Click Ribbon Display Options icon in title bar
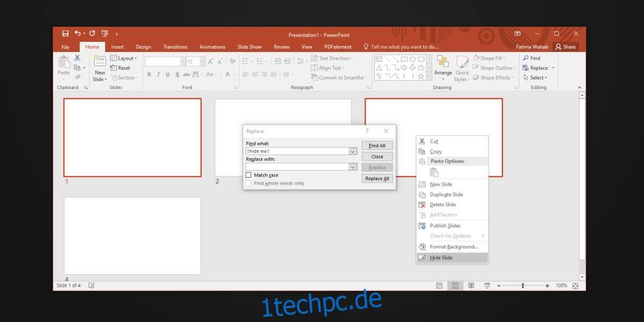Viewport: 644px width, 322px height. (x=518, y=33)
